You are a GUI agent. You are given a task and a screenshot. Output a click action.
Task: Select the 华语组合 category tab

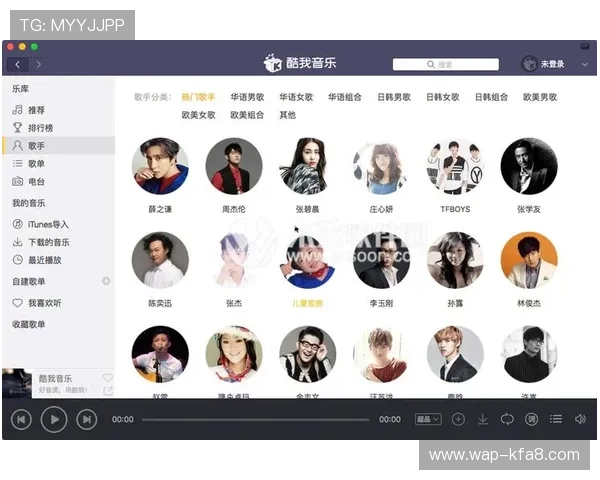click(345, 97)
